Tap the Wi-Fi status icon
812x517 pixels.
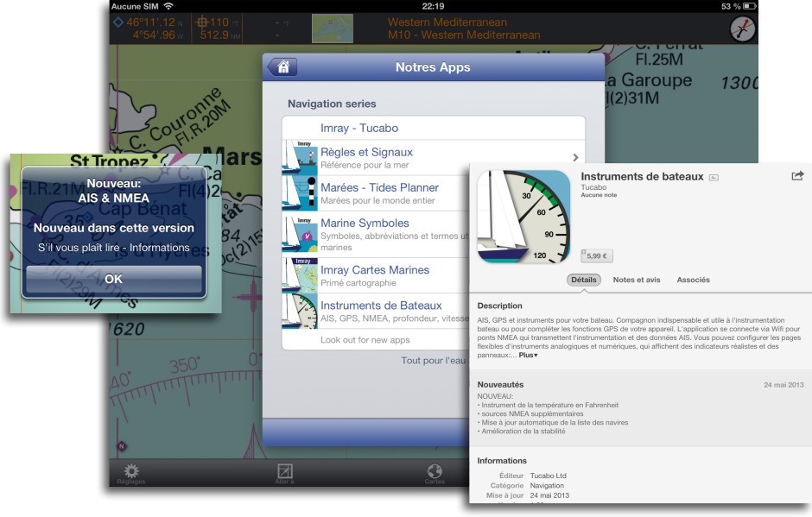point(168,6)
